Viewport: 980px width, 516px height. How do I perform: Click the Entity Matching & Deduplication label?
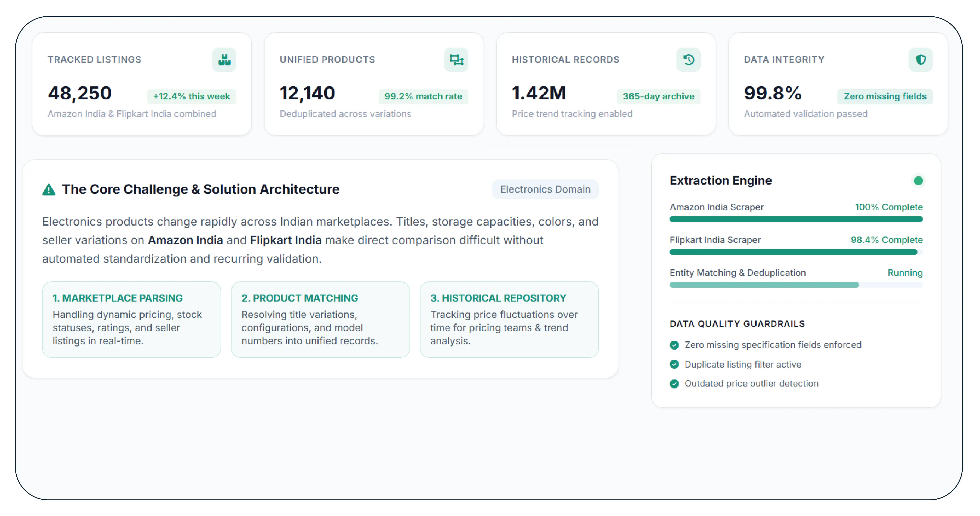click(738, 273)
